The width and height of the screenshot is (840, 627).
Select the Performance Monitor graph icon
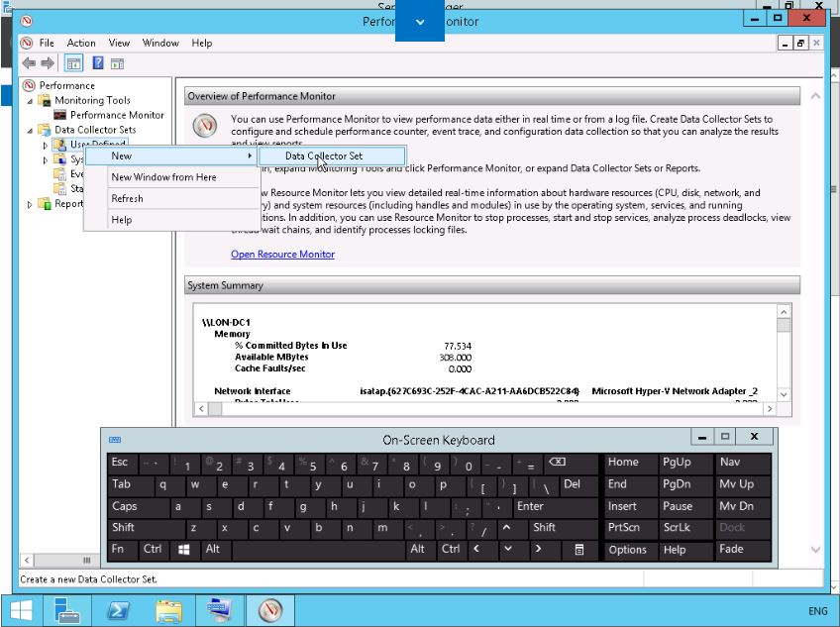coord(60,115)
